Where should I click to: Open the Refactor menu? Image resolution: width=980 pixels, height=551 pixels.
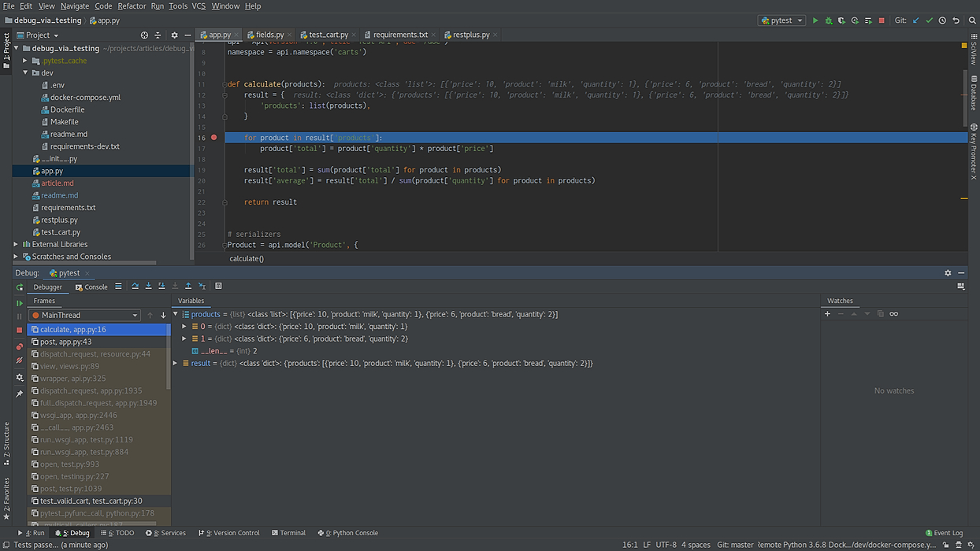click(x=132, y=6)
